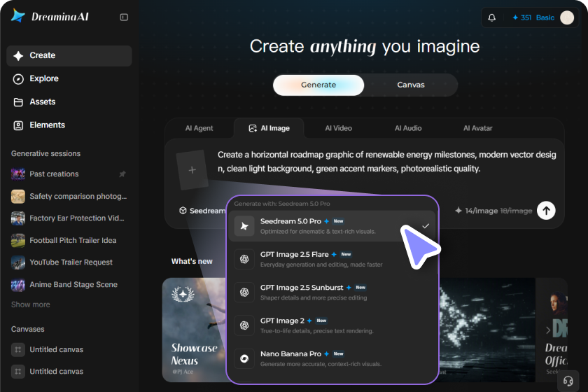588x392 pixels.
Task: Click the second Untitled canvas icon
Action: pos(18,372)
